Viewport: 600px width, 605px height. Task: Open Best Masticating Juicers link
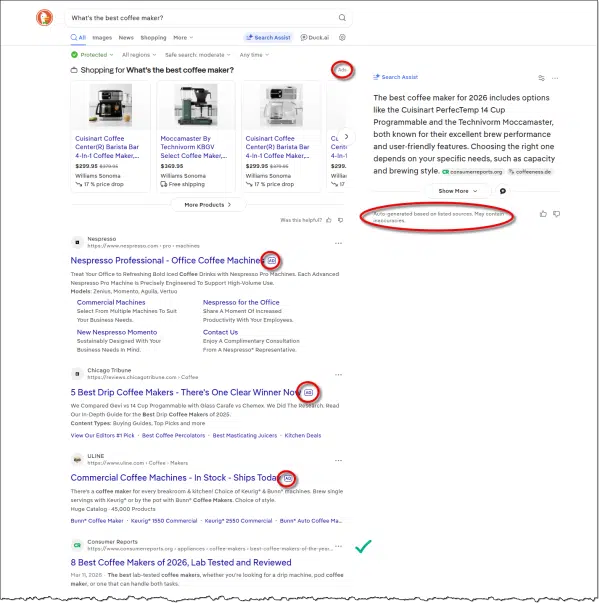tap(245, 435)
